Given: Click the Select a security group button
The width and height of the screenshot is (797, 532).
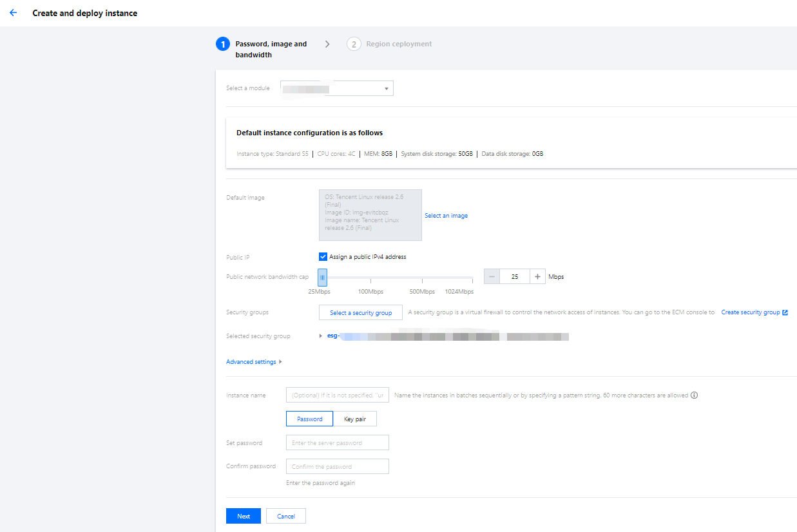Looking at the screenshot, I should [361, 312].
